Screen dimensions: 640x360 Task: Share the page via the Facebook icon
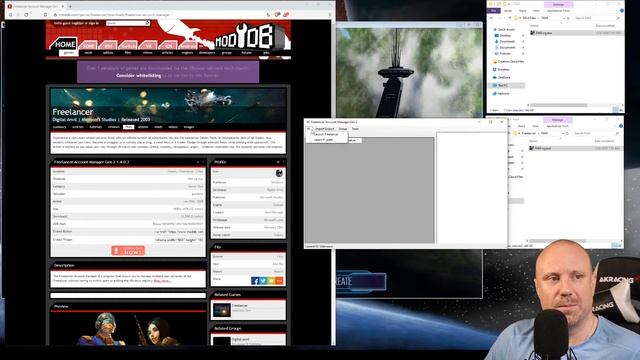[255, 281]
